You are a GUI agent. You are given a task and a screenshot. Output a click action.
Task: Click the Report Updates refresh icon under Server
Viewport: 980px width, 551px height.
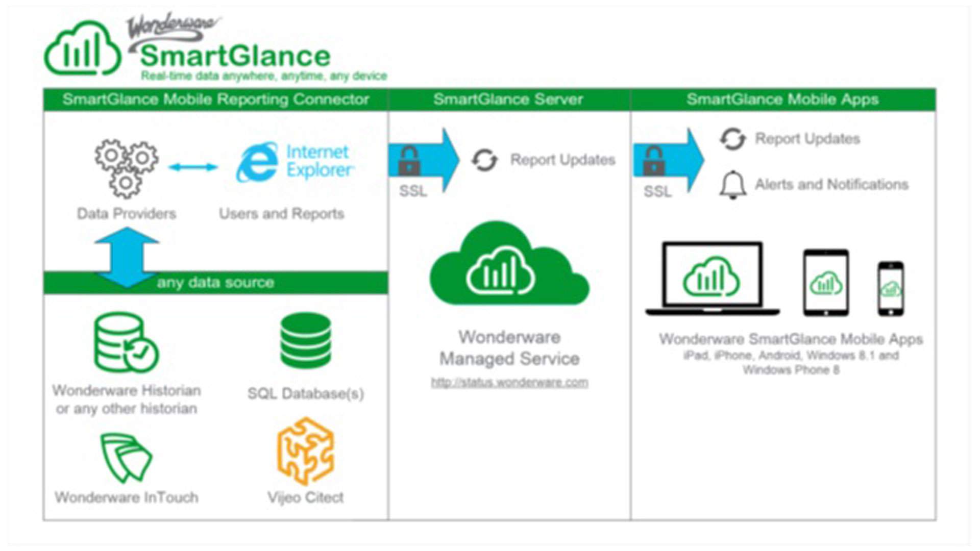484,160
